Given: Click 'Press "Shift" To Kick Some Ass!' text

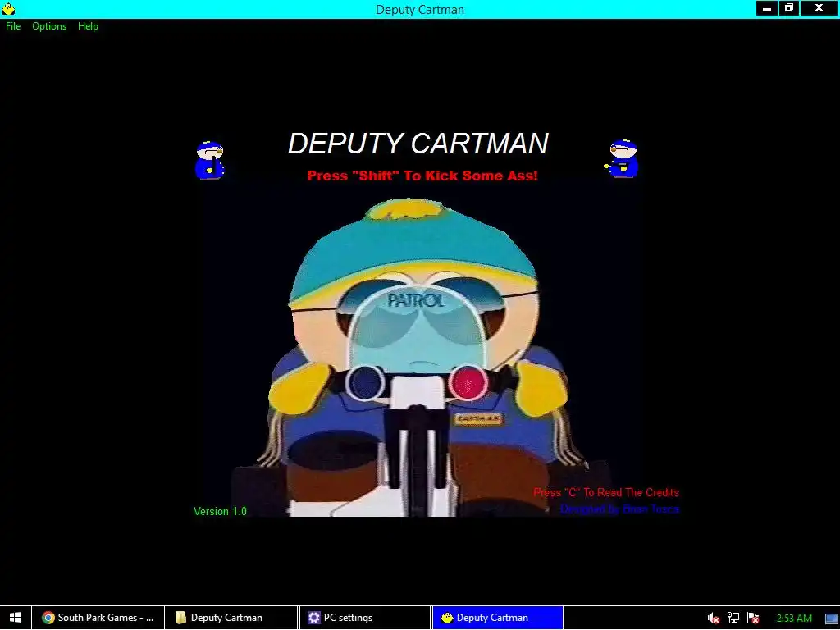Looking at the screenshot, I should click(x=422, y=176).
